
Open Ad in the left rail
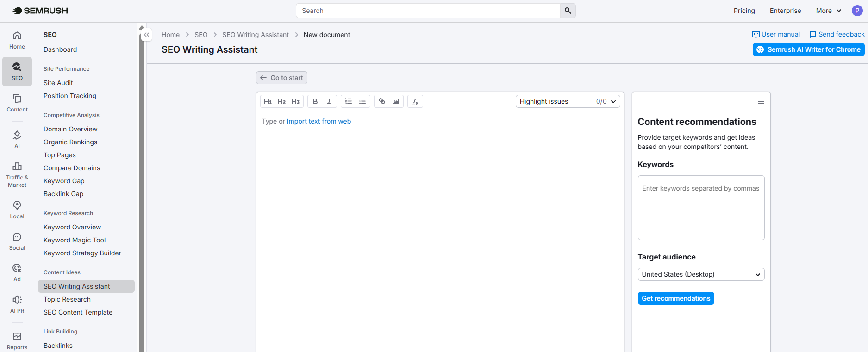tap(17, 273)
